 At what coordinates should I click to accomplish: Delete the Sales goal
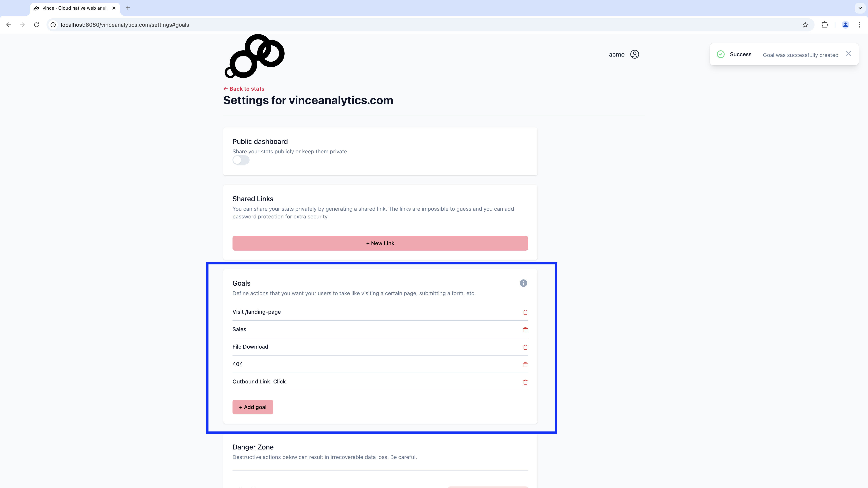(x=525, y=330)
